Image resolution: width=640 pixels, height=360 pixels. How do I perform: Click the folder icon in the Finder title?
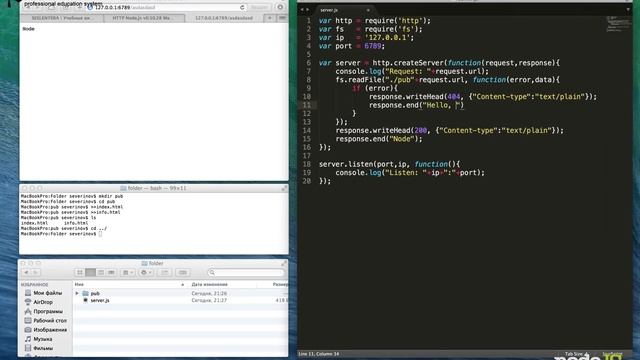(144, 263)
